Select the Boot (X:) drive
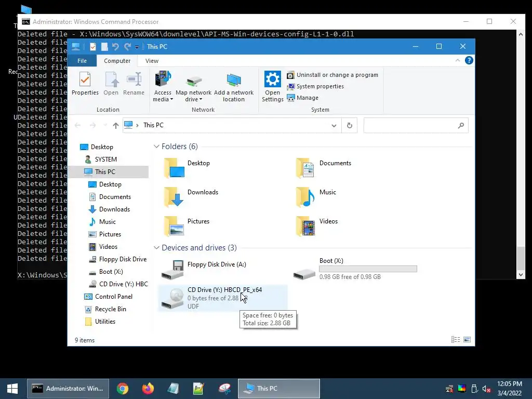 point(355,269)
